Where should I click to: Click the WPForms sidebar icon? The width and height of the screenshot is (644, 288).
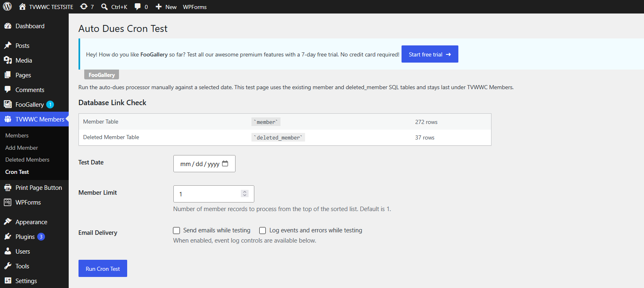(8, 202)
